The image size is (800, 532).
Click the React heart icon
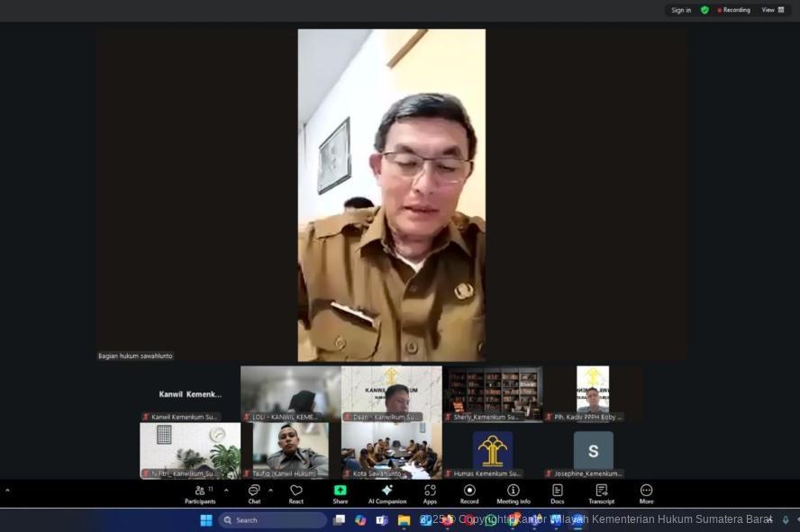(296, 493)
